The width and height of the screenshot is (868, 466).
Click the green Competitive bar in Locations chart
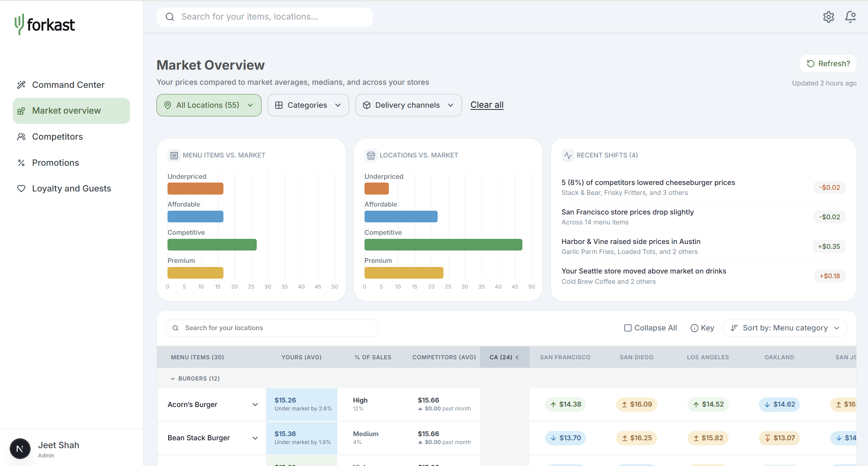[443, 245]
